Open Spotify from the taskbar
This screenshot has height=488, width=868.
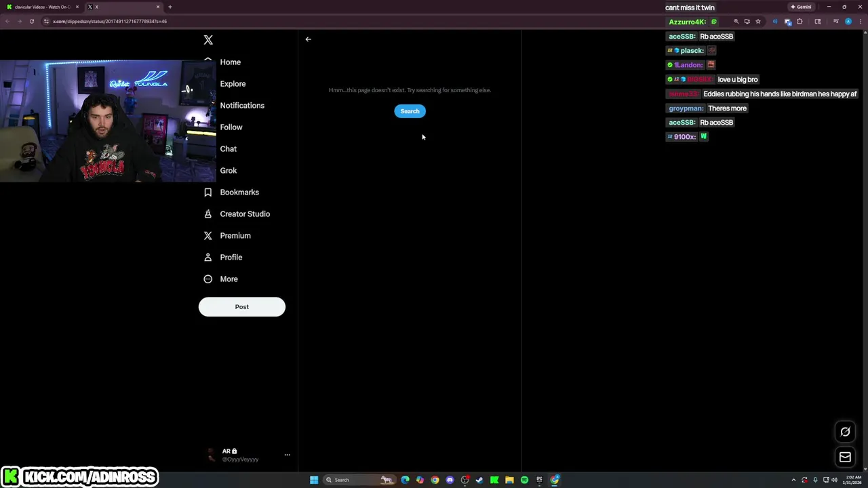tap(524, 480)
